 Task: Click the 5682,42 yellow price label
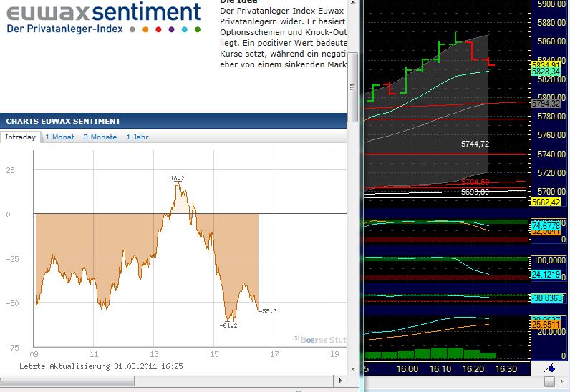(546, 202)
